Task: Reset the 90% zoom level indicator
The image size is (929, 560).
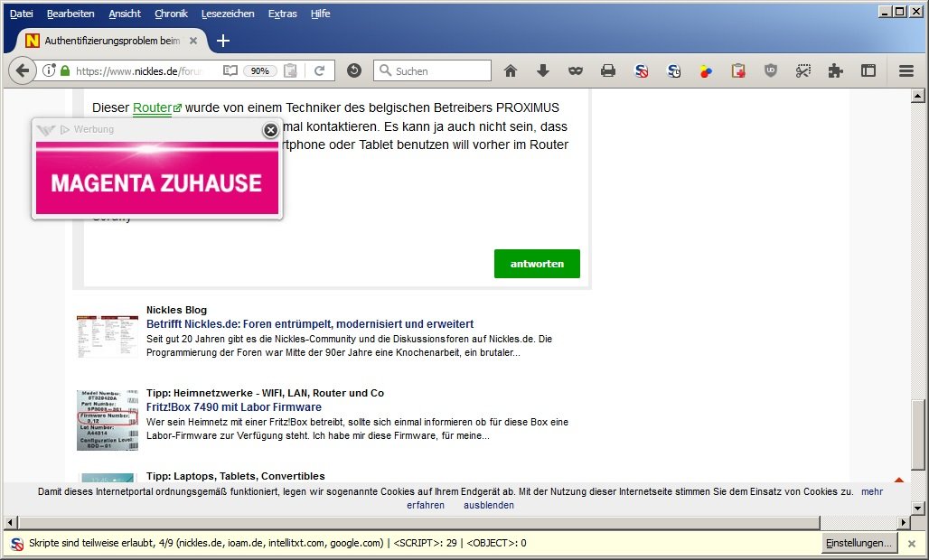Action: click(259, 71)
